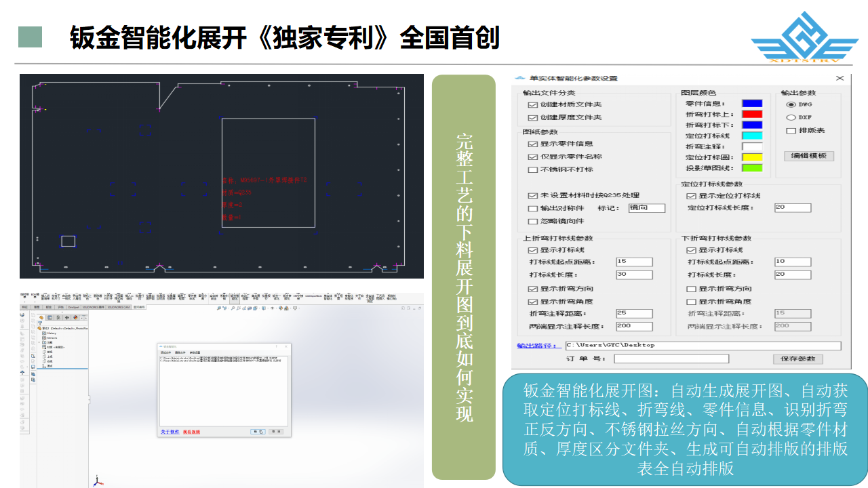Click the History node icon in feature tree
Image resolution: width=868 pixels, height=488 pixels.
tap(44, 333)
